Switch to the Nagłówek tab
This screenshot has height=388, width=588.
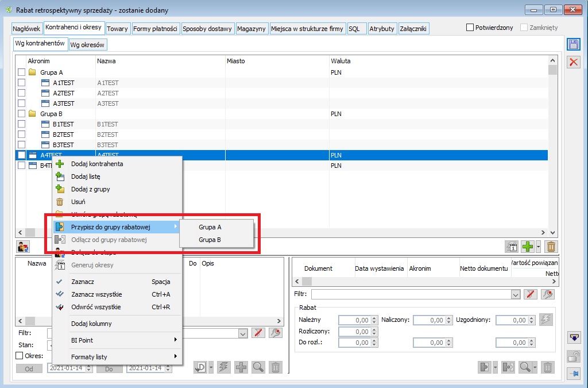click(x=26, y=29)
